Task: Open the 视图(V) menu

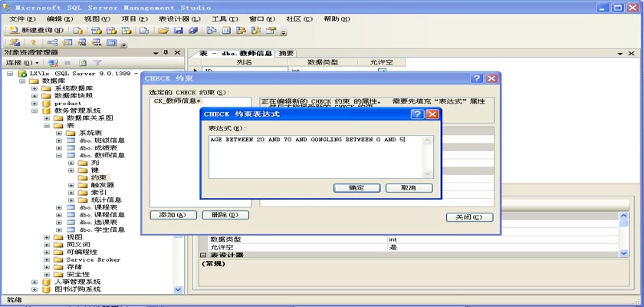Action: tap(97, 19)
